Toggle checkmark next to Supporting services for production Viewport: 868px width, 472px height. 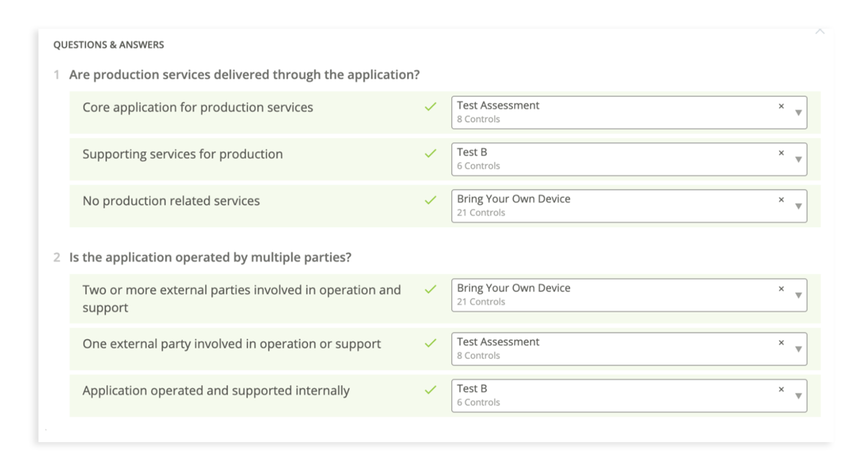click(430, 153)
